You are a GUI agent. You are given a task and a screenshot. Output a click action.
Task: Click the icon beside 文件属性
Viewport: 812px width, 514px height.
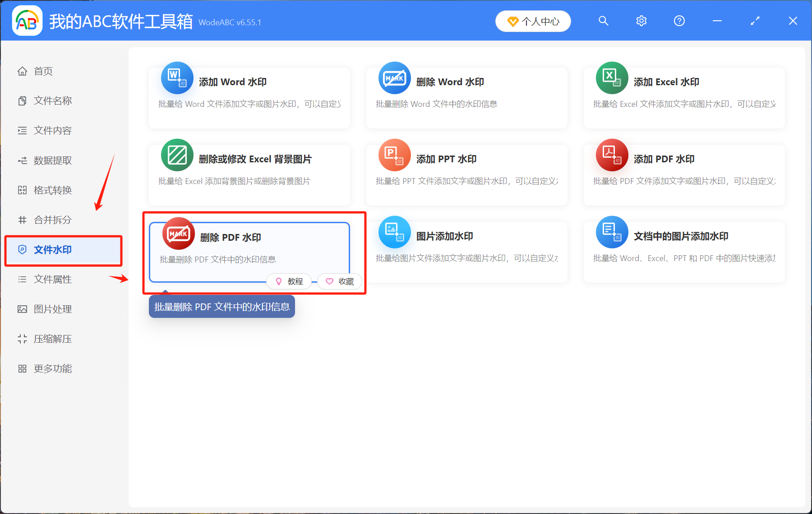(x=22, y=280)
